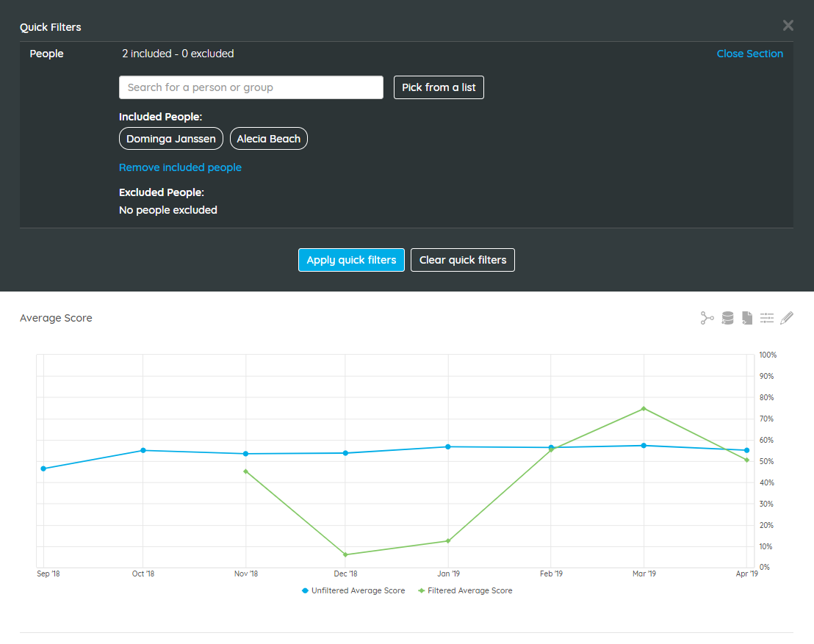
Task: Click the Sep '18 unfiltered data point
Action: coord(43,468)
